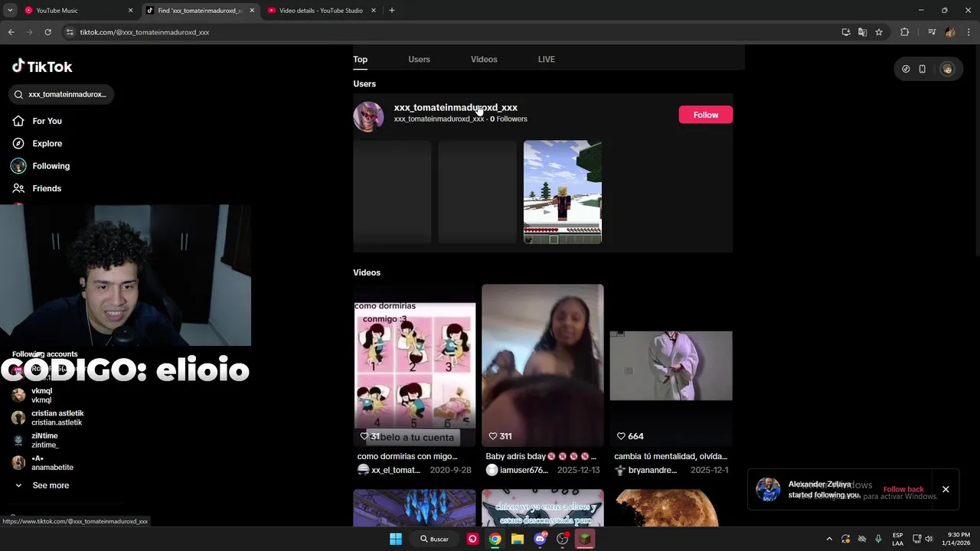The height and width of the screenshot is (551, 980).
Task: Go back to previous page
Action: point(11,32)
